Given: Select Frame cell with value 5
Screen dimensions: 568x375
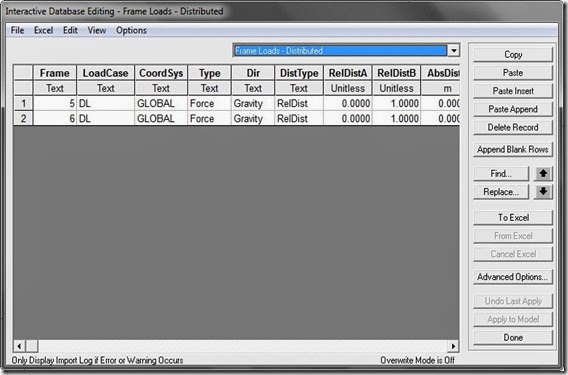Looking at the screenshot, I should (x=55, y=103).
